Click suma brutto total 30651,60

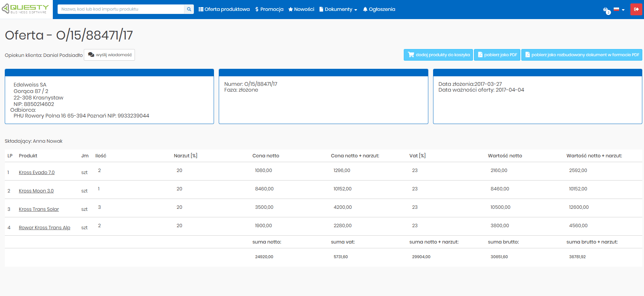499,257
